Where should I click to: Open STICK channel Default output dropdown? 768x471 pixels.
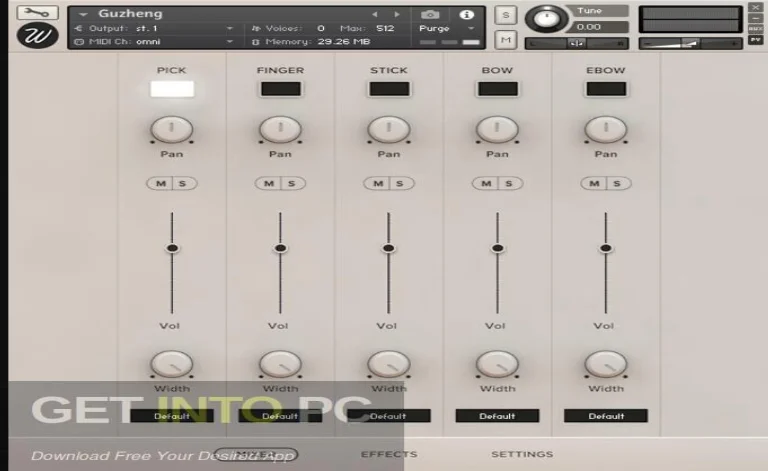point(389,416)
